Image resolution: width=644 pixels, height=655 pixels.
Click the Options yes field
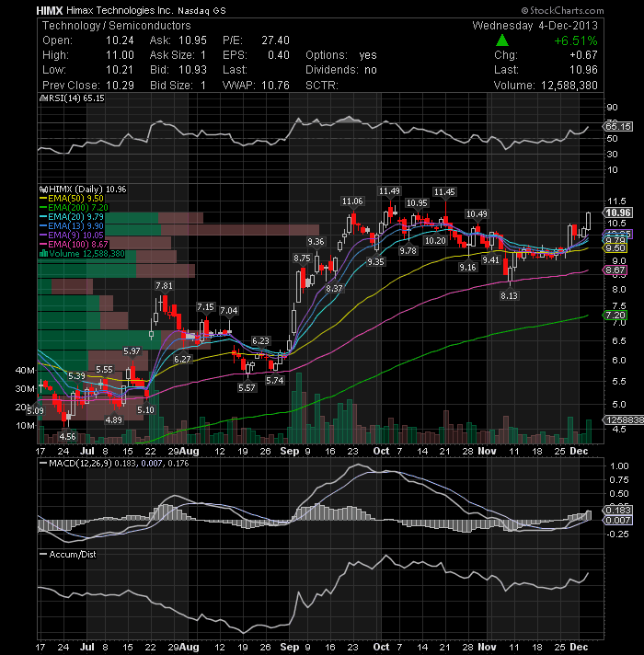(341, 55)
